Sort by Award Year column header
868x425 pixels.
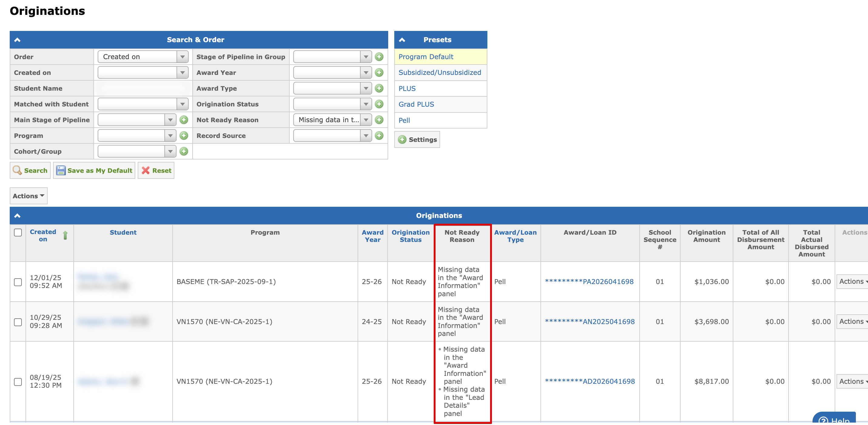pyautogui.click(x=372, y=236)
